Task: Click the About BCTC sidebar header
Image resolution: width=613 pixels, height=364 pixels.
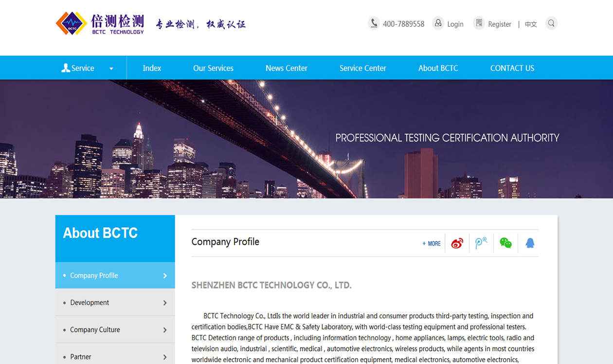Action: click(x=115, y=238)
